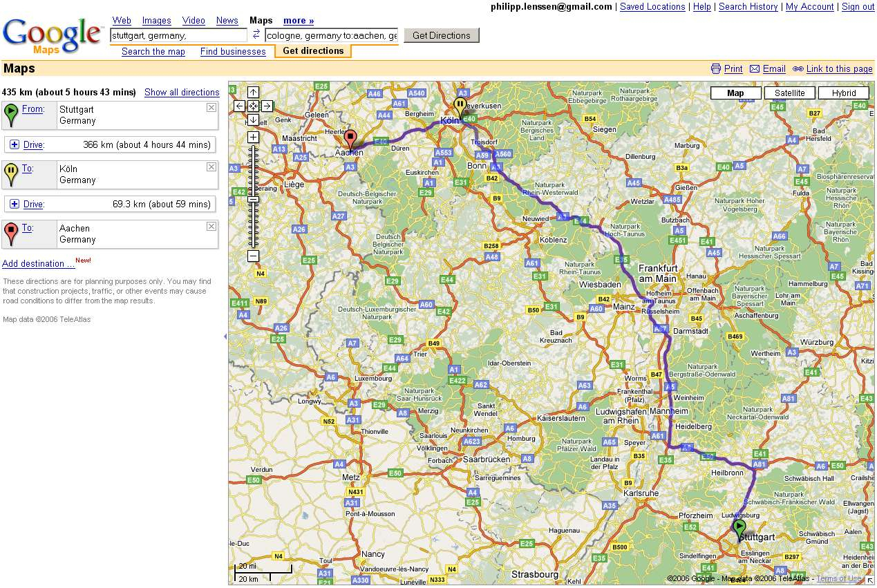Swap start and end address icon
The height and width of the screenshot is (588, 877).
(256, 35)
